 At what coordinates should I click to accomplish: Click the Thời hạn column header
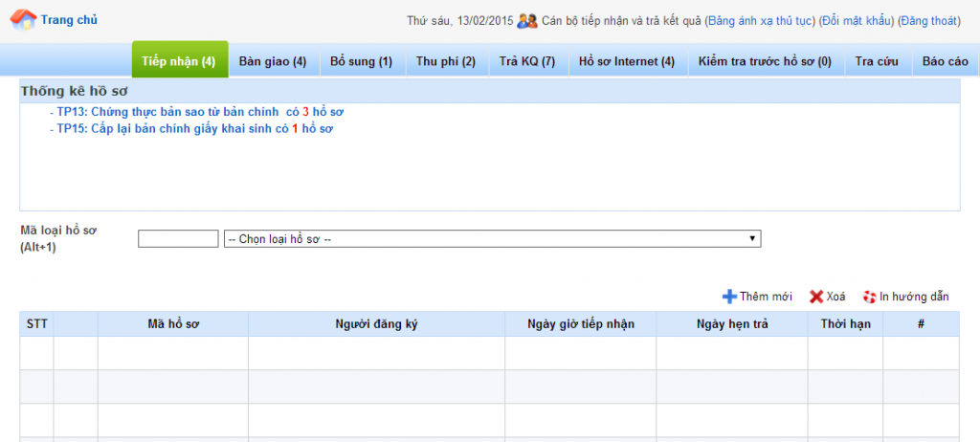pos(845,323)
